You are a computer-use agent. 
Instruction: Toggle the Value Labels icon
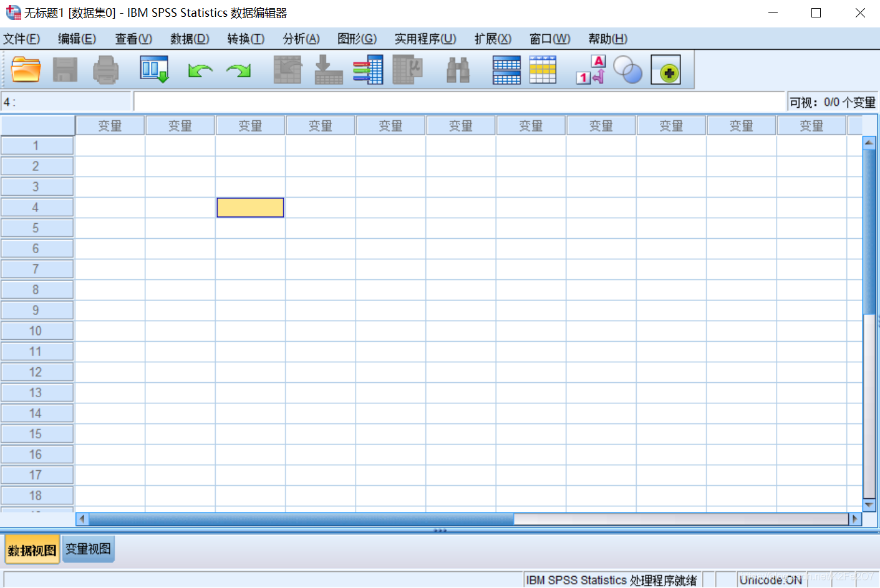tap(590, 70)
